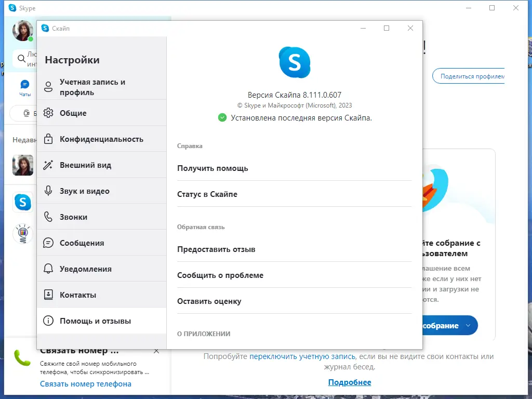The width and height of the screenshot is (532, 399).
Task: Switch to the 'Внешний вид' settings section
Action: tap(101, 165)
